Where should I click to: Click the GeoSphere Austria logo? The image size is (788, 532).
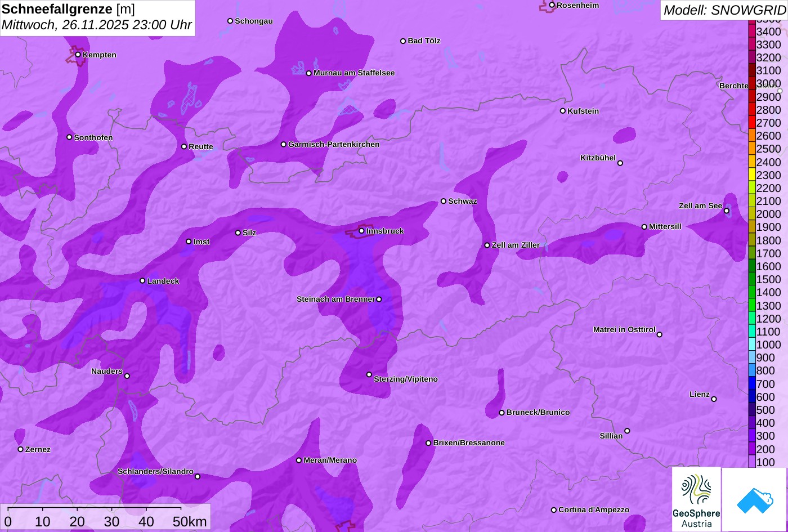click(x=696, y=499)
